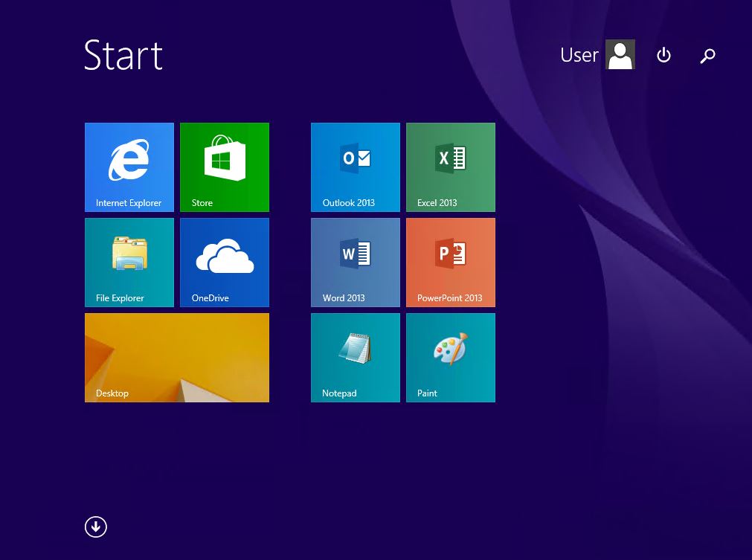Click the 'Internet Explorer' label text

click(129, 203)
